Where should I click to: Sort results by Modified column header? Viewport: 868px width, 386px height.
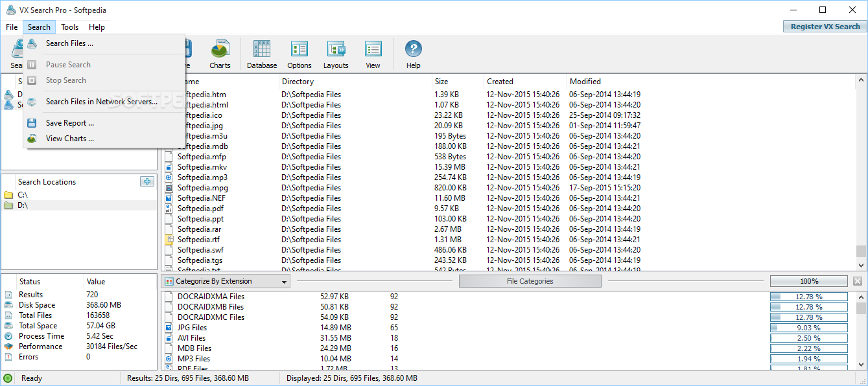[x=710, y=82]
